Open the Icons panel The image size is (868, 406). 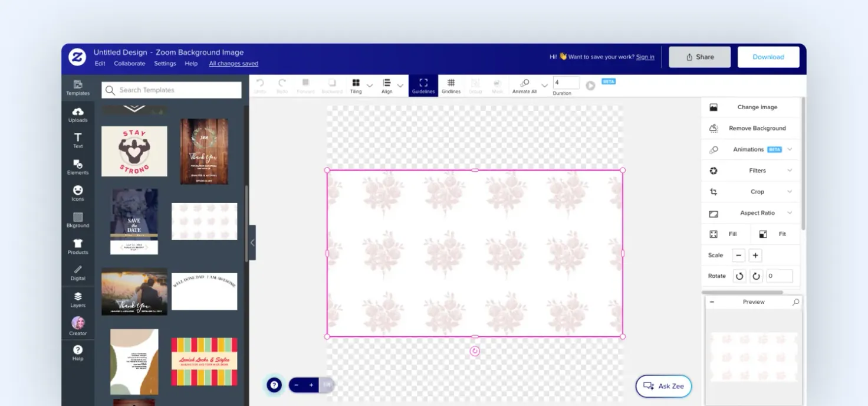78,193
